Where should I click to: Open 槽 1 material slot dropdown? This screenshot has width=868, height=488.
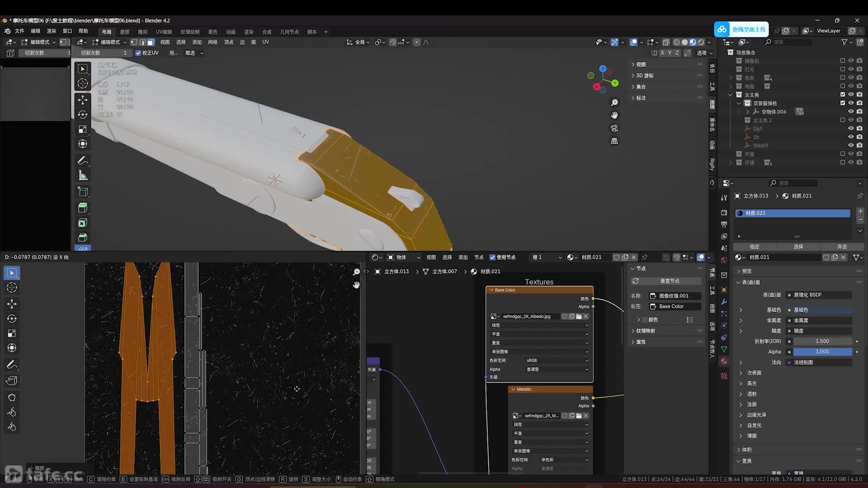point(546,257)
